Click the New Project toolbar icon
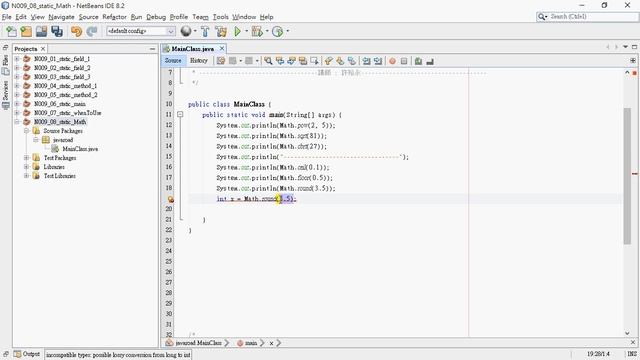Screen dimensions: 640x360 click(x=26, y=31)
